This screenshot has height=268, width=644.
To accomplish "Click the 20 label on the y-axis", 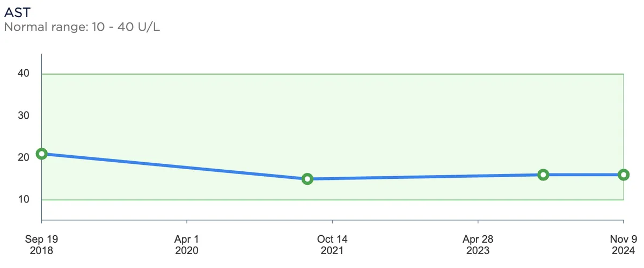I will click(24, 157).
